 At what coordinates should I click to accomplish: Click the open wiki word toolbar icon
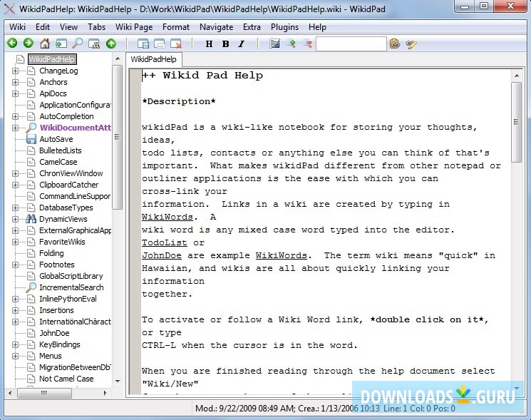[61, 43]
